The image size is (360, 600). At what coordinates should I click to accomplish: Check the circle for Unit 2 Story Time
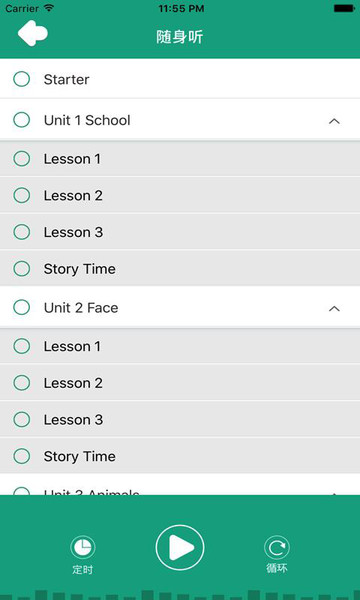tap(21, 456)
